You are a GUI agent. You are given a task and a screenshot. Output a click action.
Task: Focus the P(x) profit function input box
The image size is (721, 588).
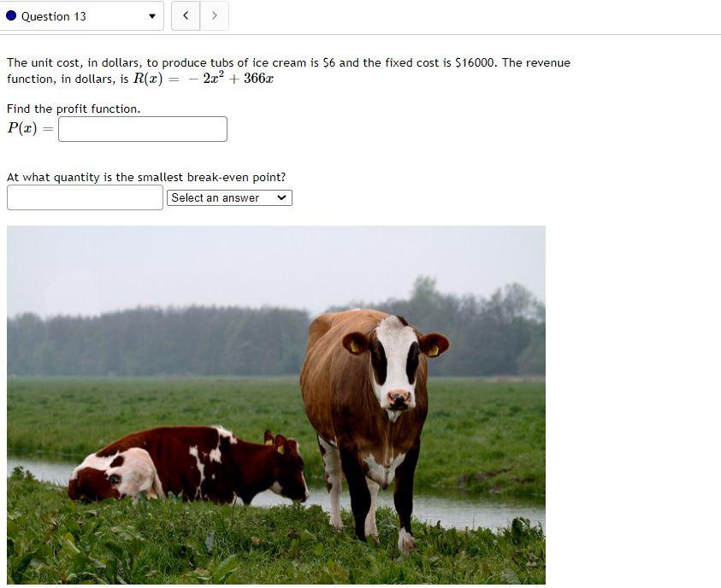pos(143,129)
